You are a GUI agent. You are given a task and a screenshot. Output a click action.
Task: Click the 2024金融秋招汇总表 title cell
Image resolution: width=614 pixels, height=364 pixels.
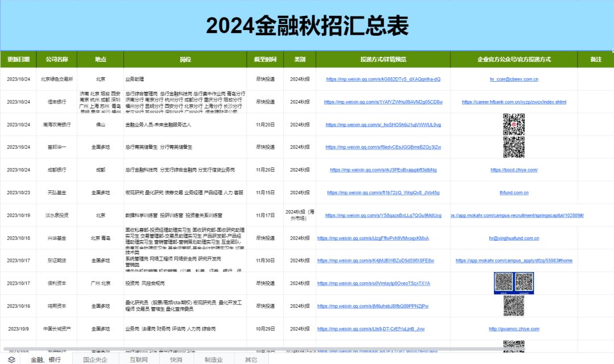tap(307, 26)
